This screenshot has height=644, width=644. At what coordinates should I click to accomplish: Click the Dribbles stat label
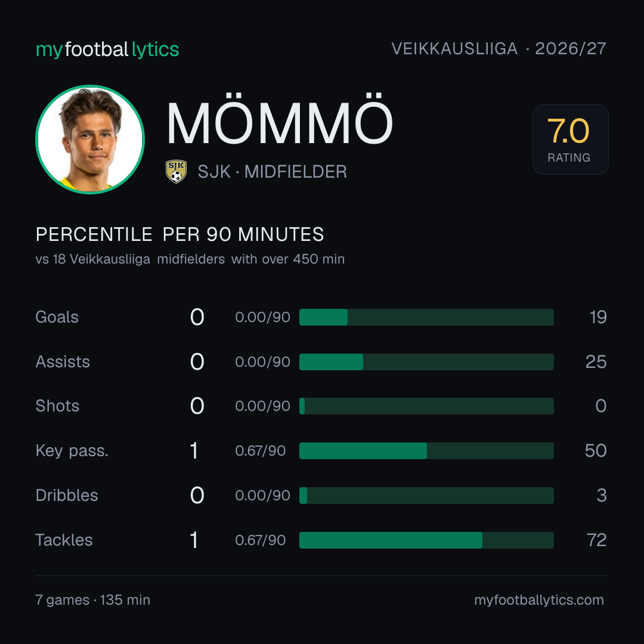click(x=67, y=496)
